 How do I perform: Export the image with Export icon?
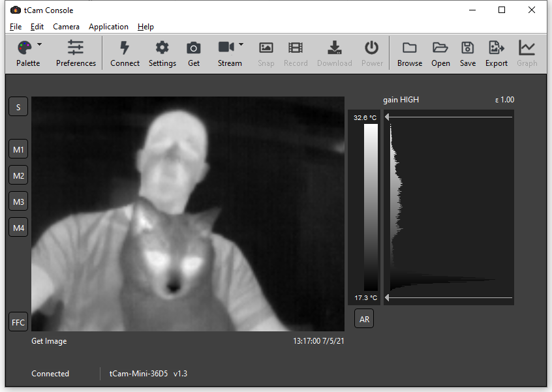(496, 48)
